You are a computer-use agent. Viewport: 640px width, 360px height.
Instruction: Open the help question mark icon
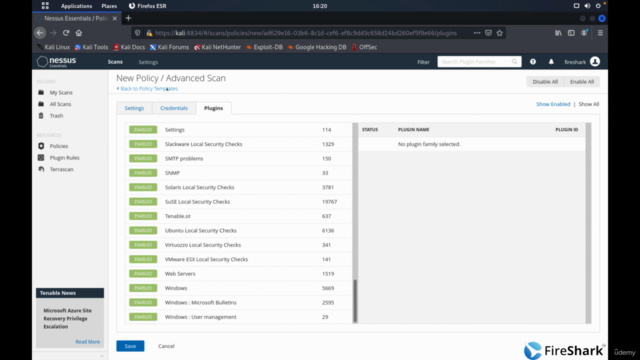click(x=533, y=62)
